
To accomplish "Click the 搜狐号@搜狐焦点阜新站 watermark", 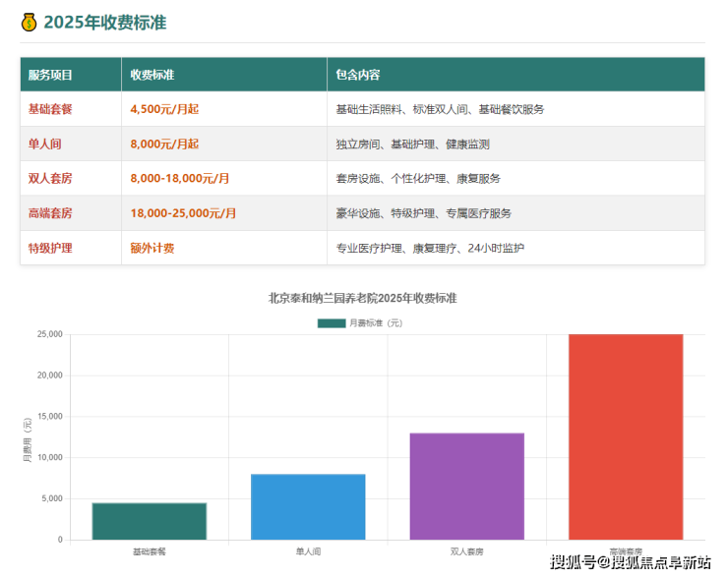I will 631,562.
